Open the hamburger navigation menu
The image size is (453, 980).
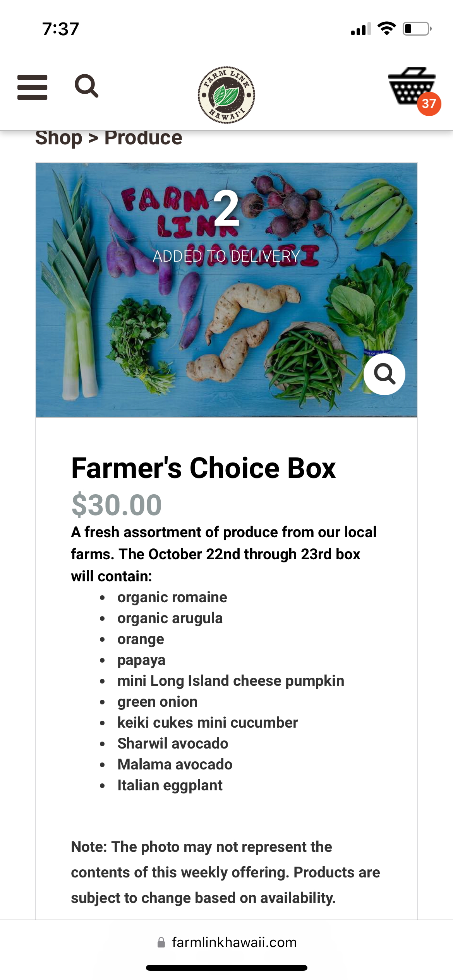[32, 87]
